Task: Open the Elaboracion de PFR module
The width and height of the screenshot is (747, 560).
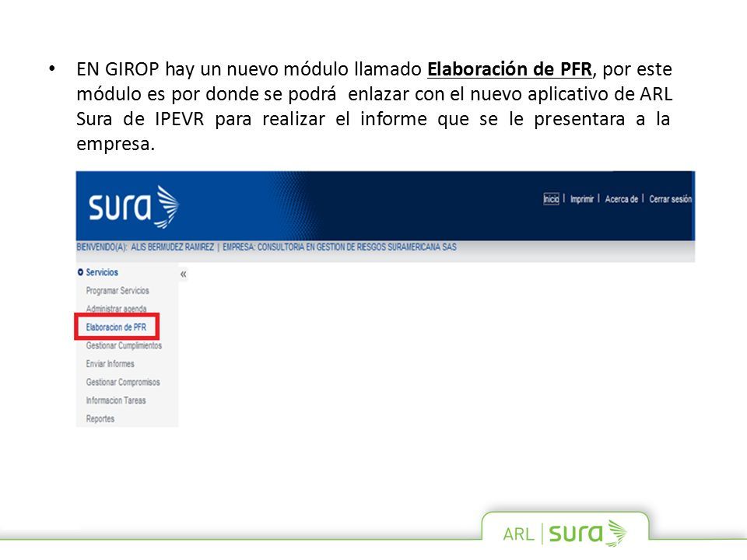Action: [116, 327]
